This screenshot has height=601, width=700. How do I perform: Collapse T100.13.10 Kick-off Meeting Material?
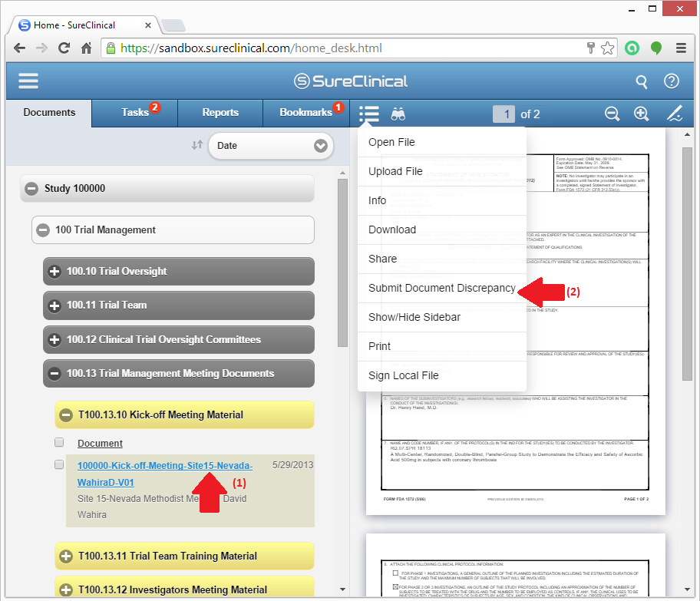pyautogui.click(x=66, y=414)
